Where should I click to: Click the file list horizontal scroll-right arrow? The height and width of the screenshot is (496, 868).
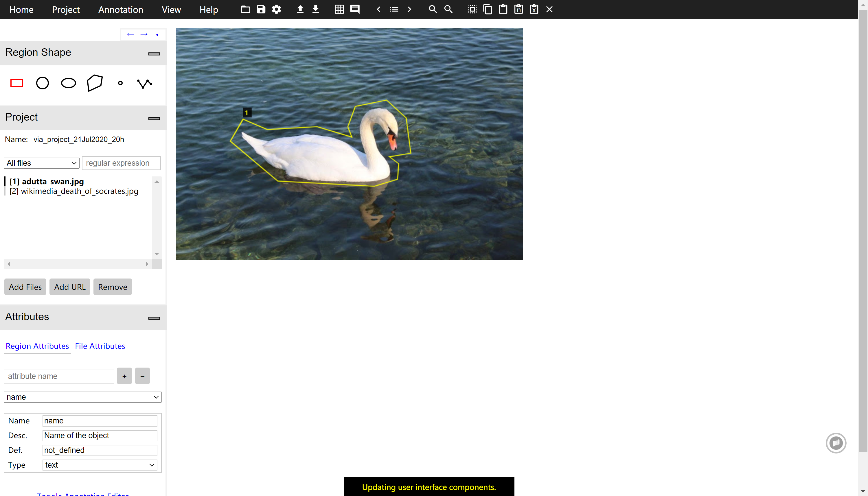[x=147, y=264]
